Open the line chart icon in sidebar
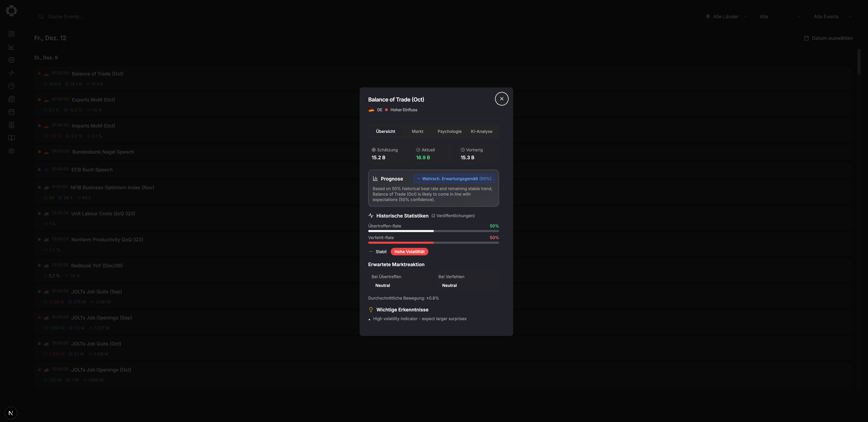The height and width of the screenshot is (422, 868). click(x=11, y=47)
